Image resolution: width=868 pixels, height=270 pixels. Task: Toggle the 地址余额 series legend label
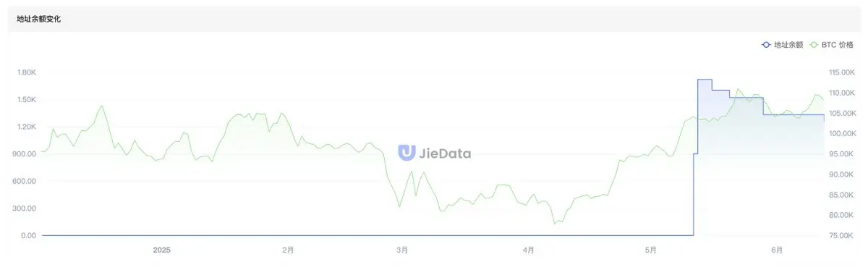[788, 45]
